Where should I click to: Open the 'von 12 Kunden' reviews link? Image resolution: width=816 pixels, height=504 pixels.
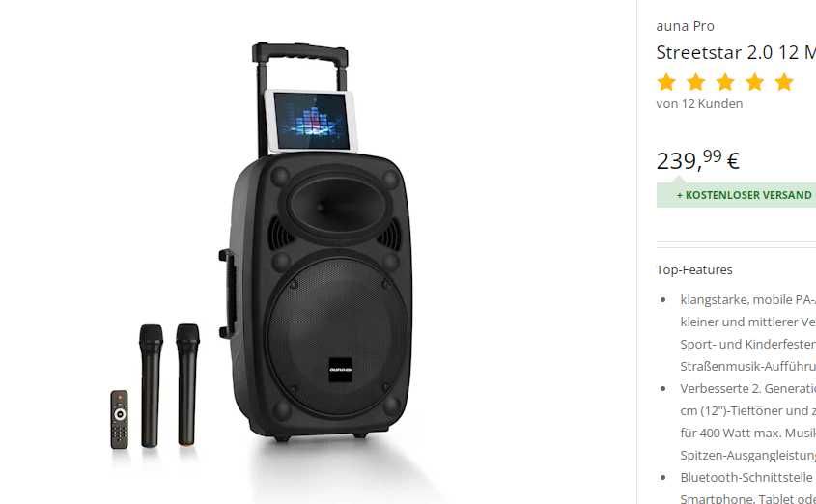click(x=699, y=104)
